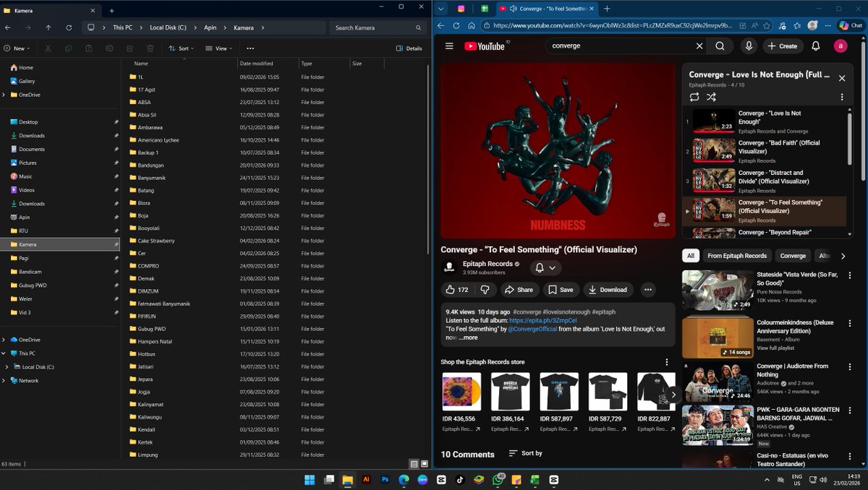Open Edge Copilot Chat button

tap(851, 25)
